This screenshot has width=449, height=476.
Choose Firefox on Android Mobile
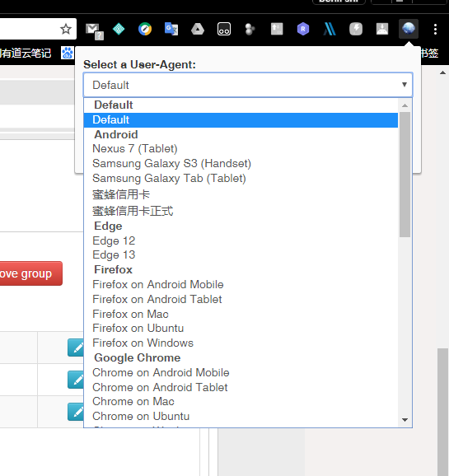coord(241,284)
